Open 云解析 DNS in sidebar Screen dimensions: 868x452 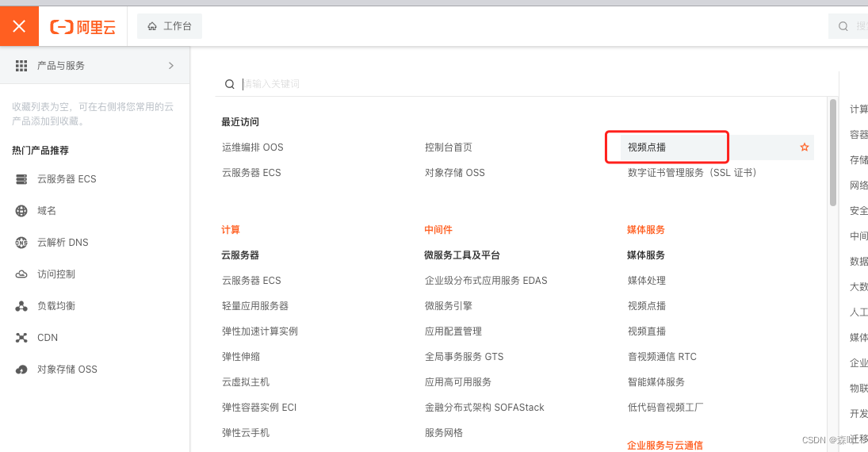tap(63, 243)
